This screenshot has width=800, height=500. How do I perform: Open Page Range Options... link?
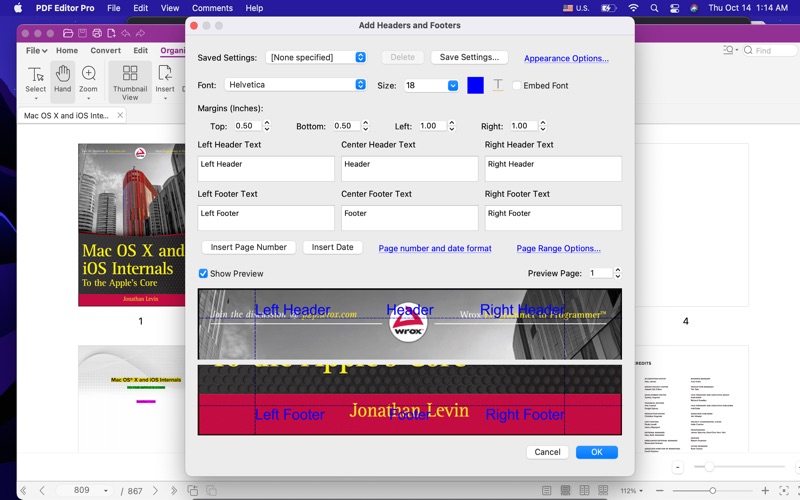click(x=559, y=248)
